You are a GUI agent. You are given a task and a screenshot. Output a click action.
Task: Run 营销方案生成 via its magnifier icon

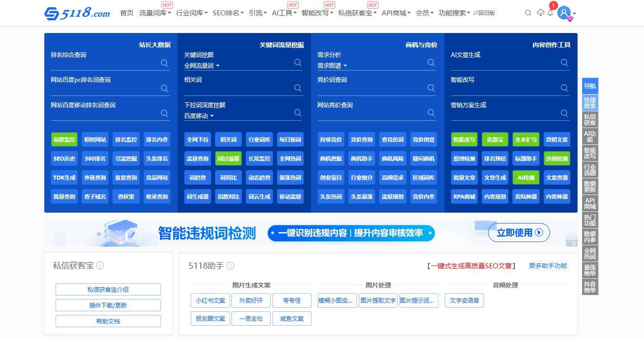point(564,113)
